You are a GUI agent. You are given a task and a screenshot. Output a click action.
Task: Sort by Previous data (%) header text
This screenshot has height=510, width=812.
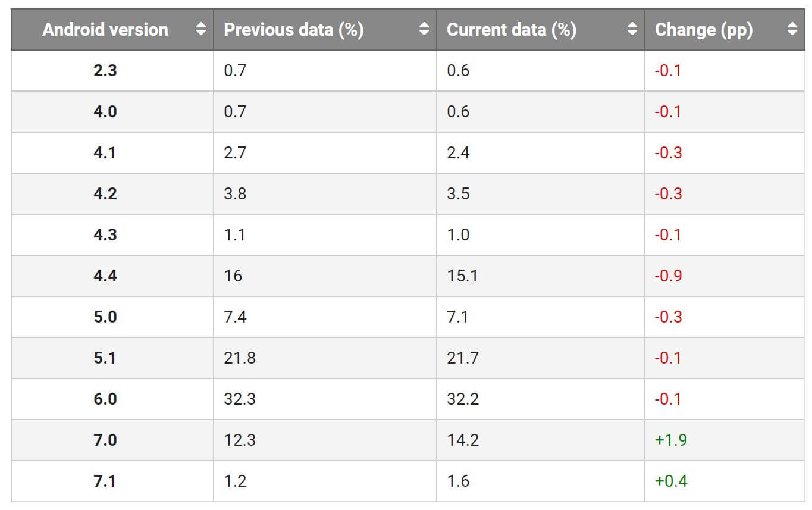[293, 29]
